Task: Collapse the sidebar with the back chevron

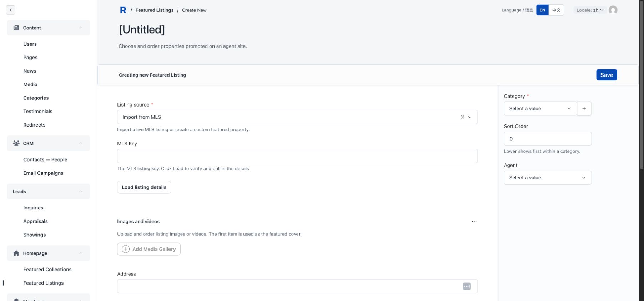Action: pyautogui.click(x=11, y=10)
